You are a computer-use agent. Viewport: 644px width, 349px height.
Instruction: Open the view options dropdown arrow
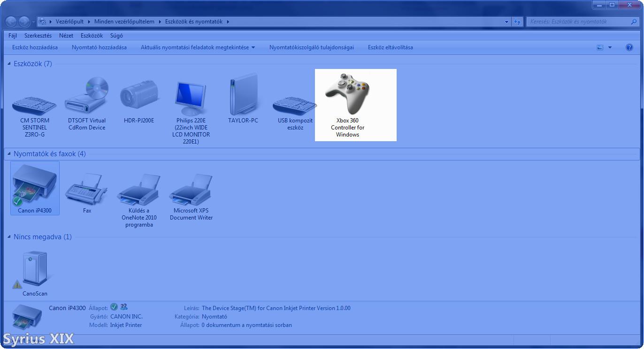[610, 47]
